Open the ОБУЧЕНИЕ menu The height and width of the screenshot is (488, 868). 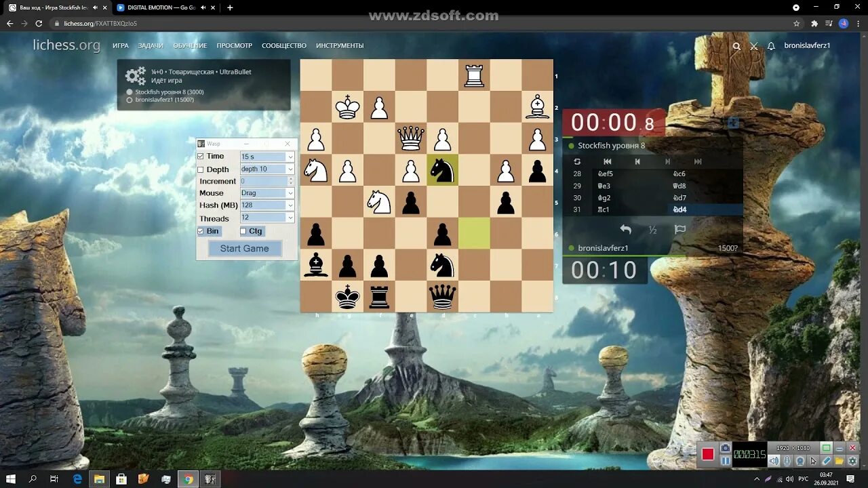[191, 45]
